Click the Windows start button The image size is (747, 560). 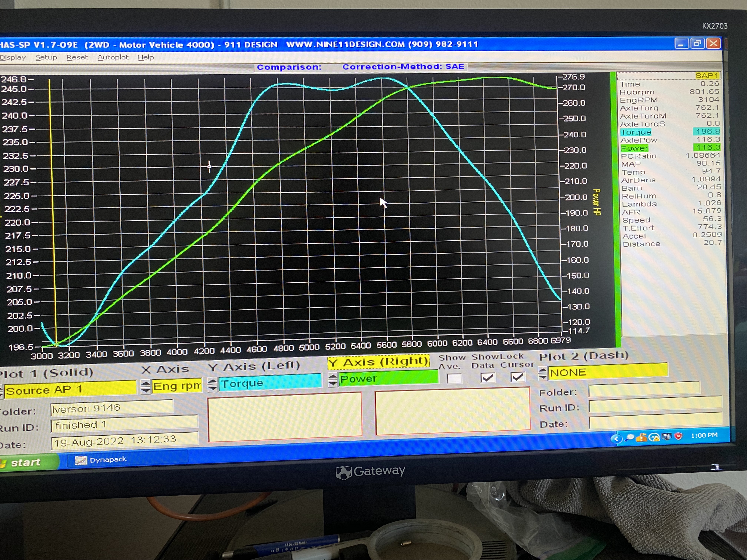click(x=25, y=462)
